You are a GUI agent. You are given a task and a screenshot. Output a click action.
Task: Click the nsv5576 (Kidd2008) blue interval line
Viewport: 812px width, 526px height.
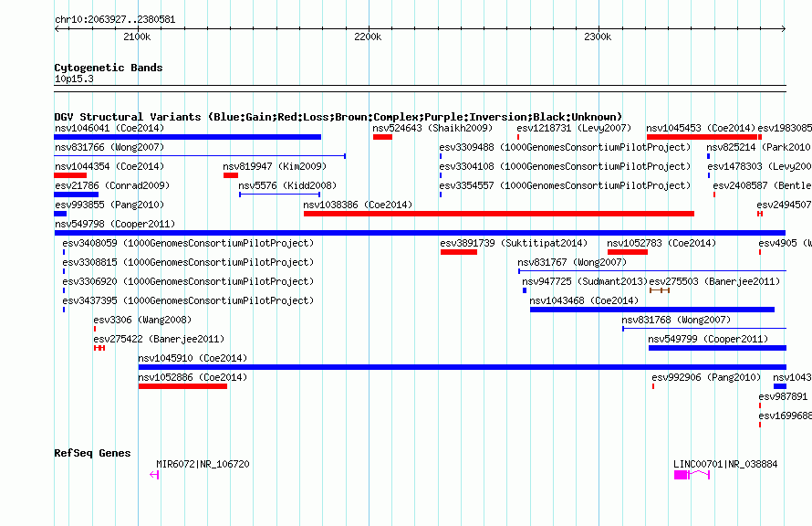coord(280,195)
